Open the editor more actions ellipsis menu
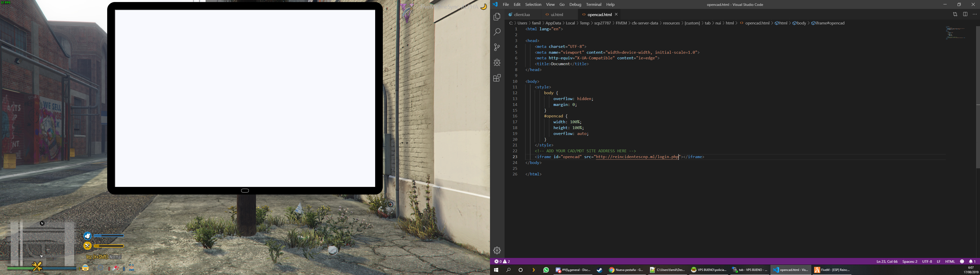Viewport: 980px width, 275px height. [x=975, y=14]
